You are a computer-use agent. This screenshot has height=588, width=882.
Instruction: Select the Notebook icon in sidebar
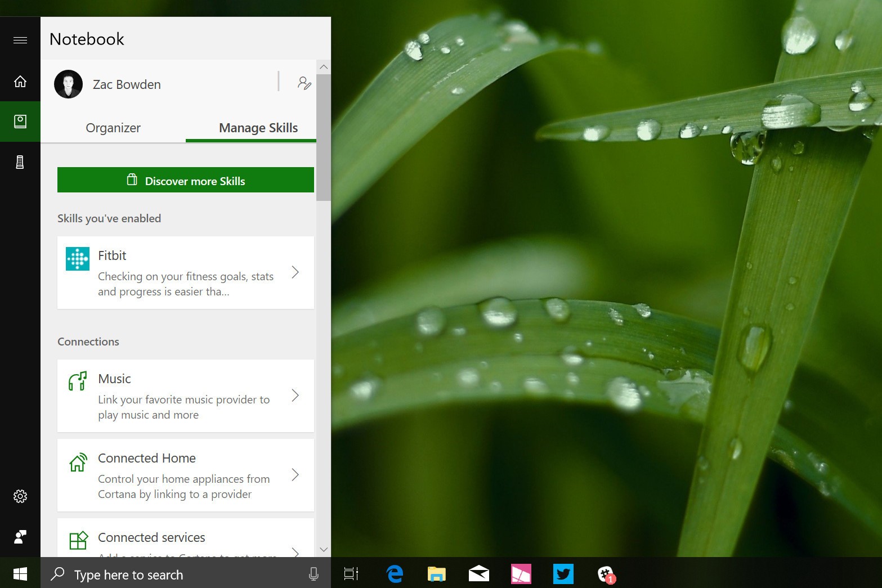[20, 122]
